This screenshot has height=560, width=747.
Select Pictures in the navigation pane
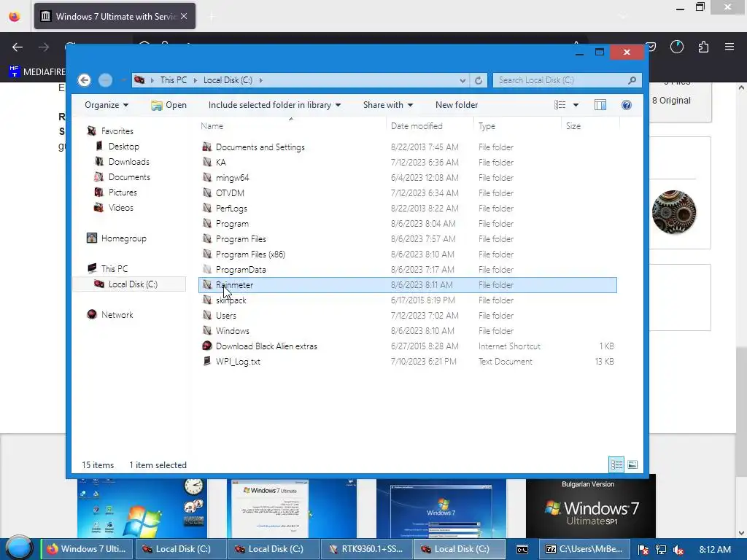coord(123,192)
